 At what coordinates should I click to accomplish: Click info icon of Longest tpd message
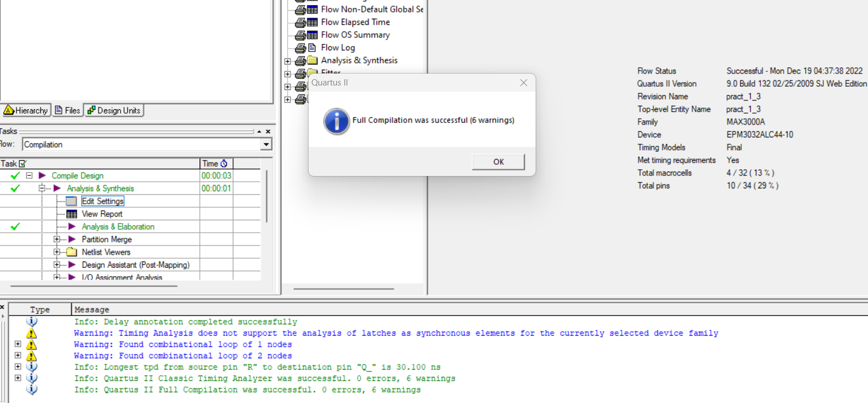click(32, 367)
